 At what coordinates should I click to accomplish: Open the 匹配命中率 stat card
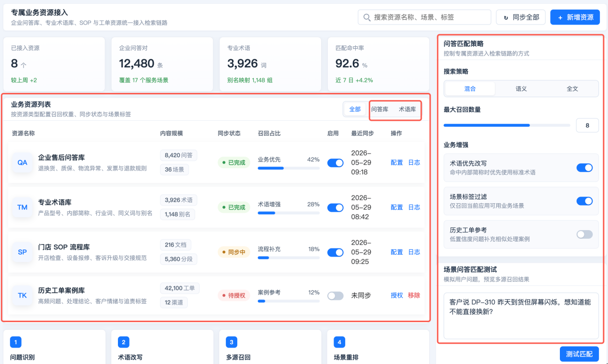pos(378,64)
